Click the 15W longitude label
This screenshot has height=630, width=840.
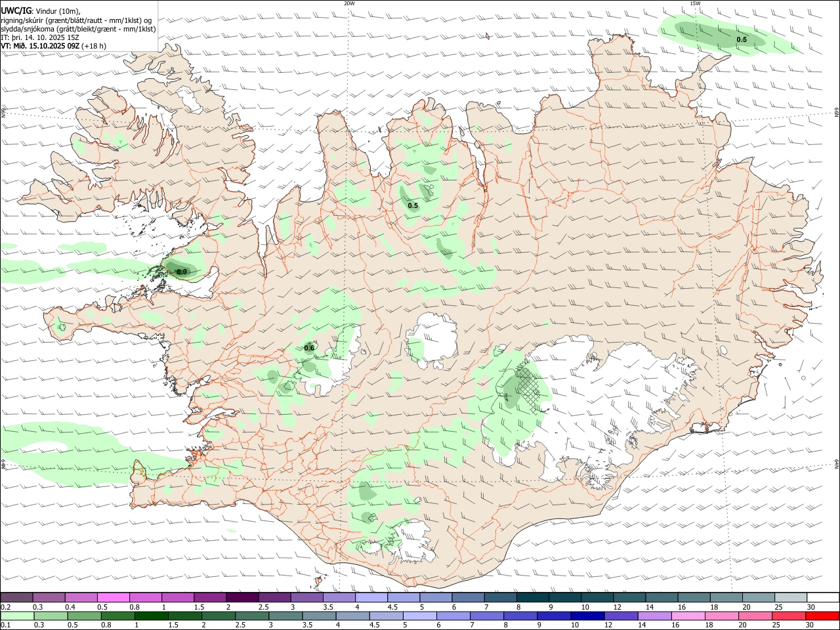coord(694,3)
